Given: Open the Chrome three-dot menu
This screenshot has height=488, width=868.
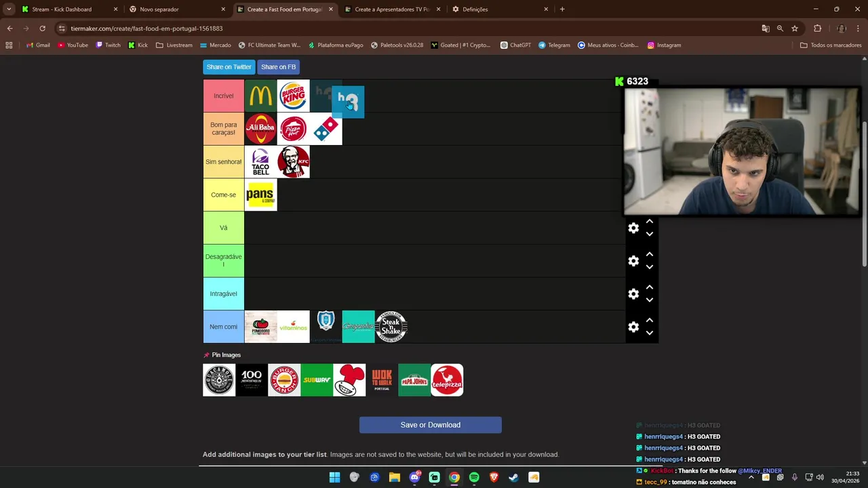Looking at the screenshot, I should (859, 28).
